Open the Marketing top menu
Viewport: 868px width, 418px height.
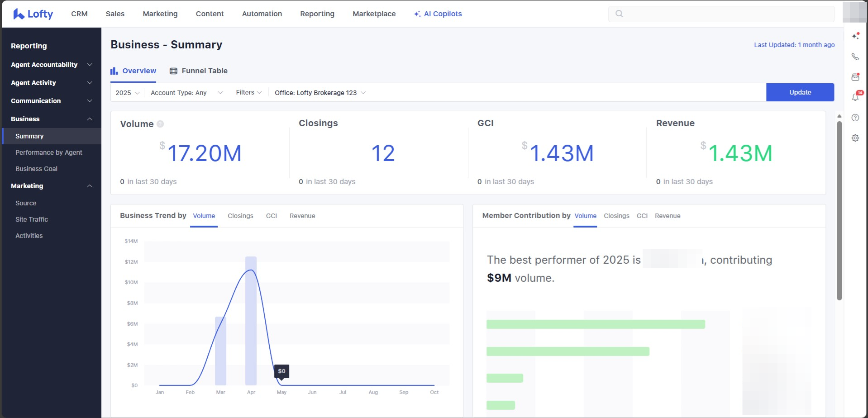pyautogui.click(x=160, y=14)
